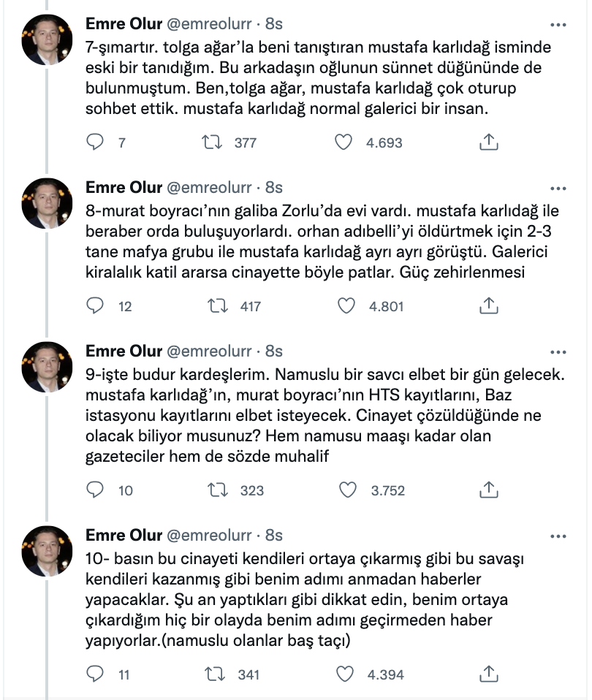Reply to the tweet with 10 replies
Image resolution: width=592 pixels, height=700 pixels.
(95, 490)
